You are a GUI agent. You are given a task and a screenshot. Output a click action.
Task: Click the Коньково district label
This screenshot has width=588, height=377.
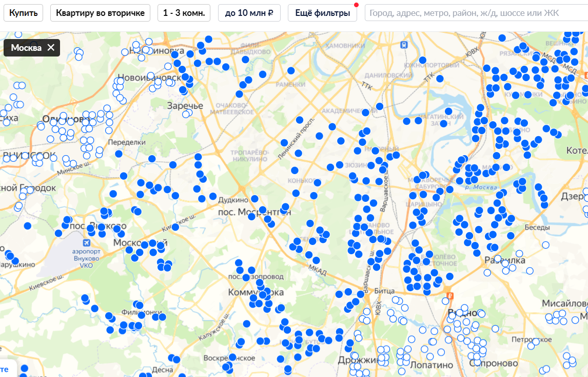click(302, 181)
